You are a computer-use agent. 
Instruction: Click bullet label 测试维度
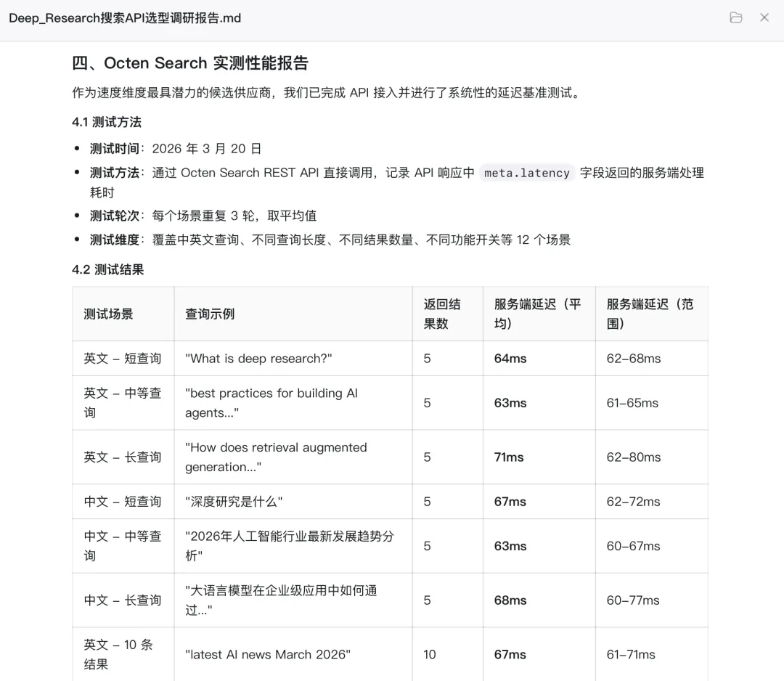pos(115,240)
